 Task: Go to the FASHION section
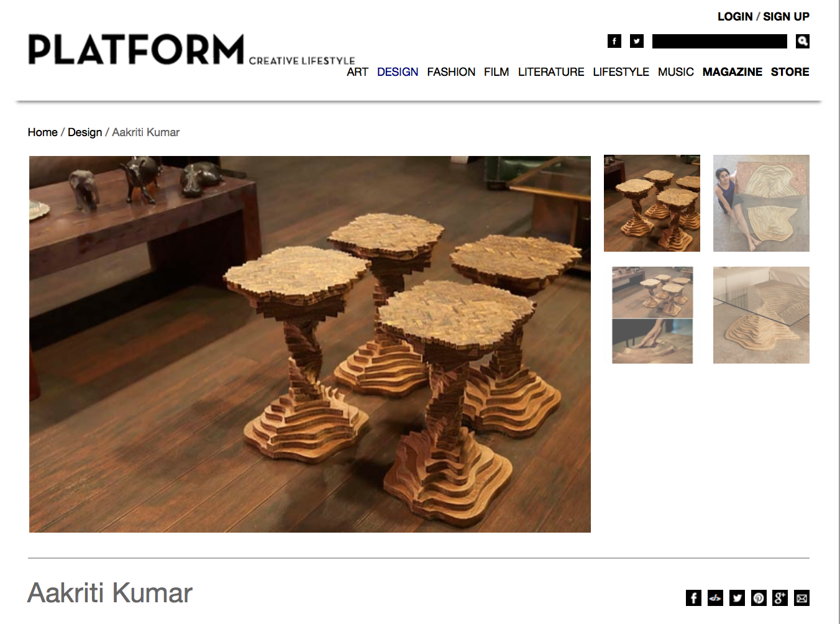click(x=451, y=72)
